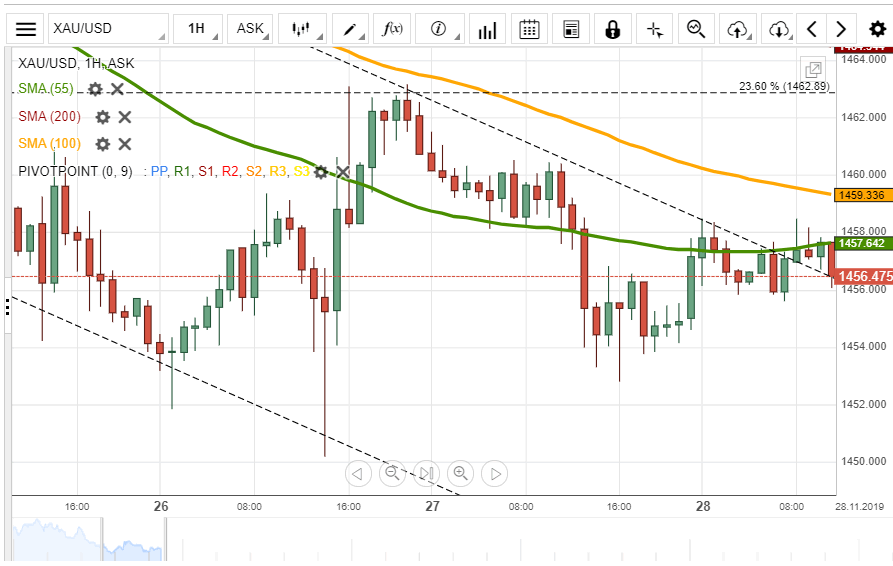Step chart backward with play-left control
The image size is (893, 566).
click(x=358, y=474)
